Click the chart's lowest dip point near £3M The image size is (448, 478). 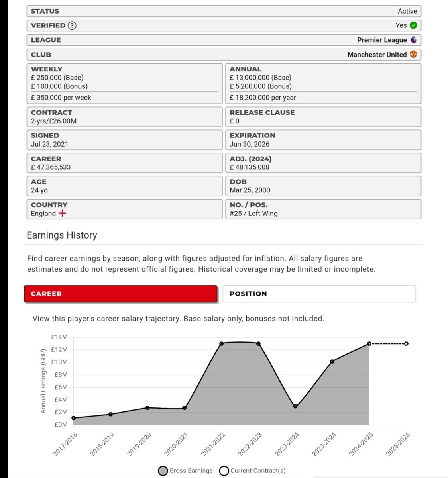tap(295, 406)
